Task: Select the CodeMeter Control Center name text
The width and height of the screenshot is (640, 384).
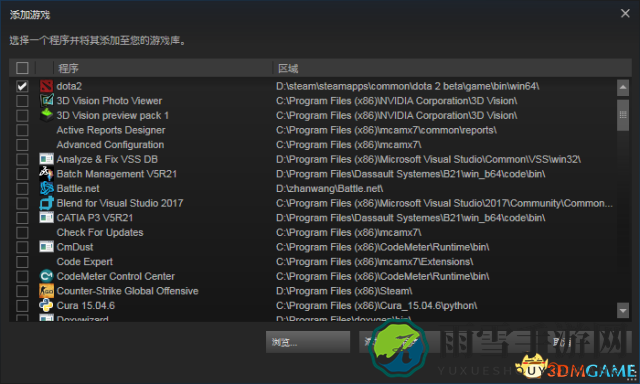Action: (116, 276)
